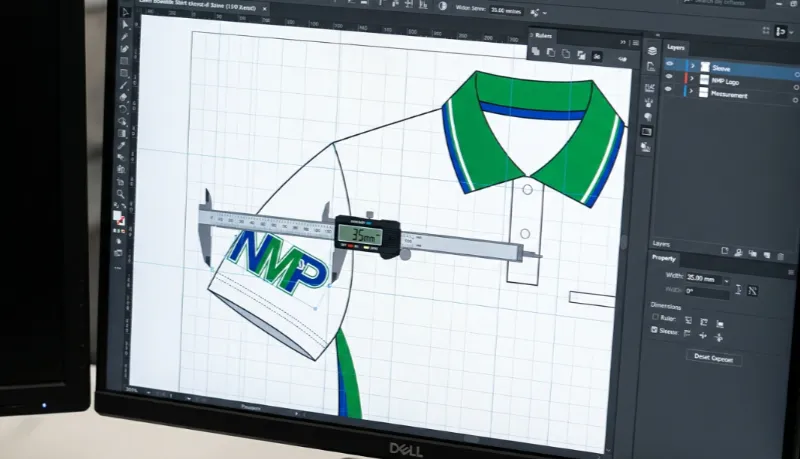Open the workspace switcher dropdown arrow at top right

point(791,33)
